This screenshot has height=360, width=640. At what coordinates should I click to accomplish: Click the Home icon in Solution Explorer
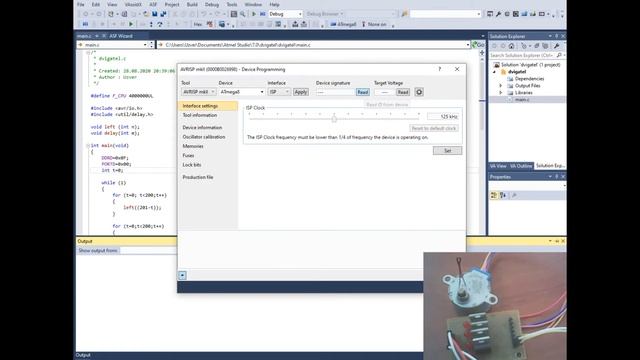pyautogui.click(x=511, y=46)
